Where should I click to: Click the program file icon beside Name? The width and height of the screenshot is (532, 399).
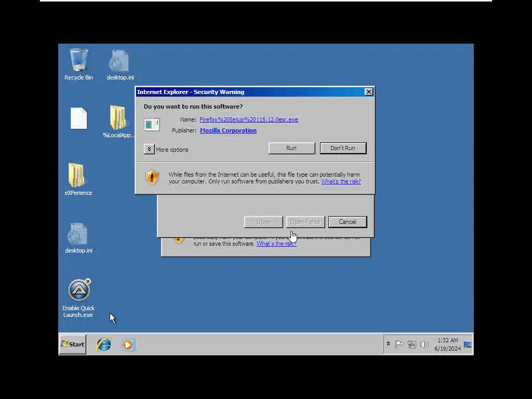152,125
